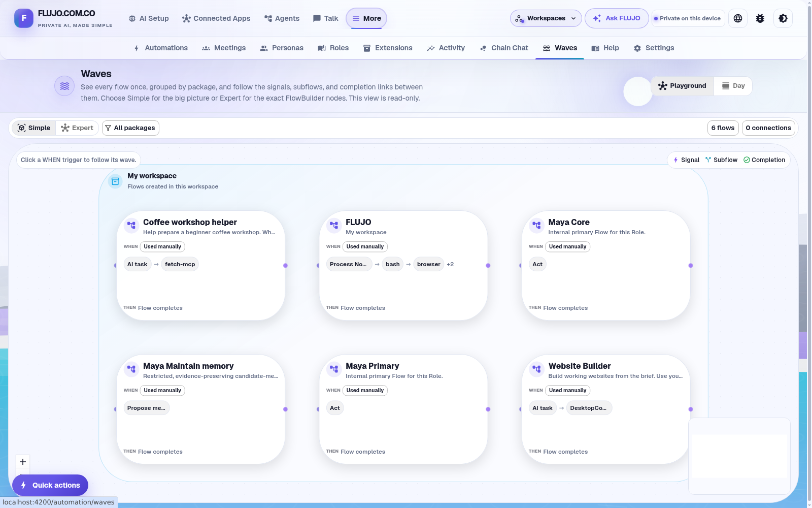Click the browser step chip
The height and width of the screenshot is (508, 812).
point(429,264)
